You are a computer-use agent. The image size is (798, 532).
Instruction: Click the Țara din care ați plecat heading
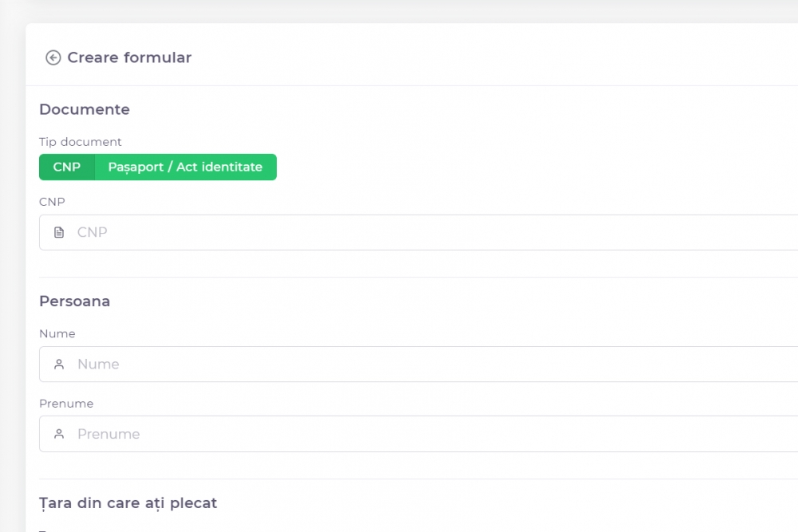coord(128,503)
